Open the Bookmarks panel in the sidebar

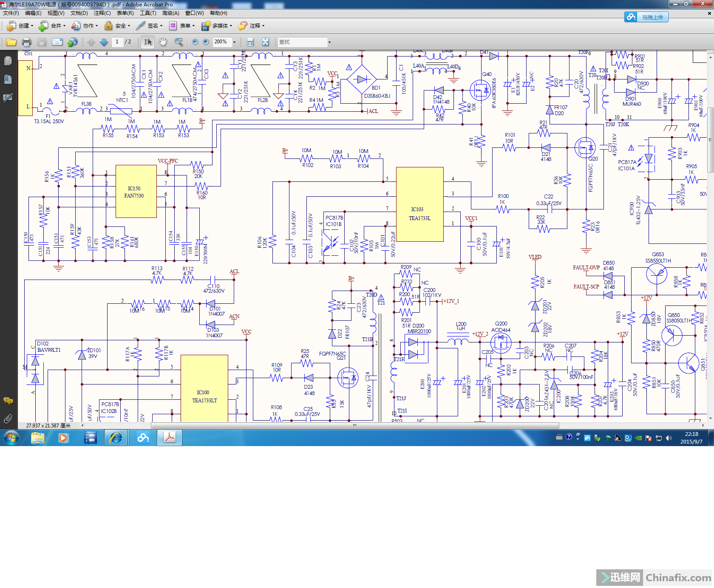click(x=8, y=79)
